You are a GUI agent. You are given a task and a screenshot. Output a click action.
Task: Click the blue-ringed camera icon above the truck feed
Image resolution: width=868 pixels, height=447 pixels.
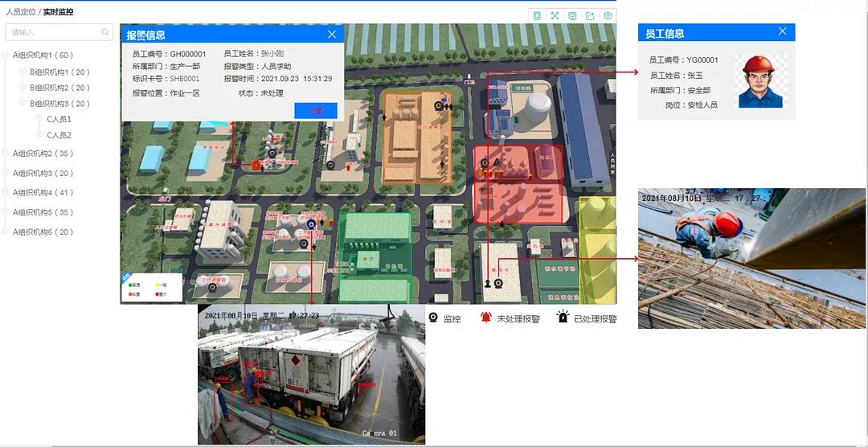click(311, 223)
